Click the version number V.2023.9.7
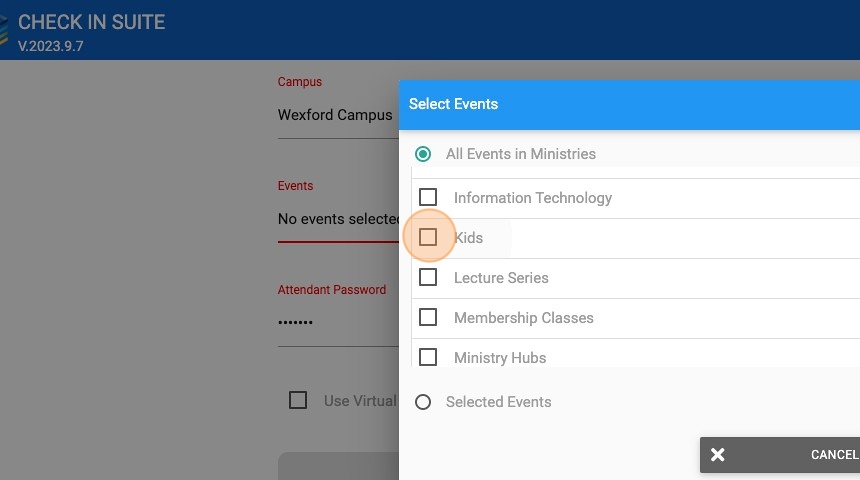This screenshot has height=480, width=860. click(x=50, y=46)
